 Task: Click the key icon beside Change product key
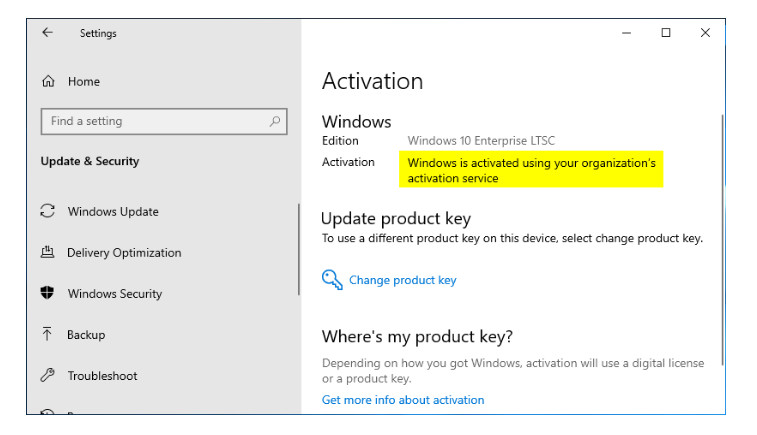pos(332,280)
